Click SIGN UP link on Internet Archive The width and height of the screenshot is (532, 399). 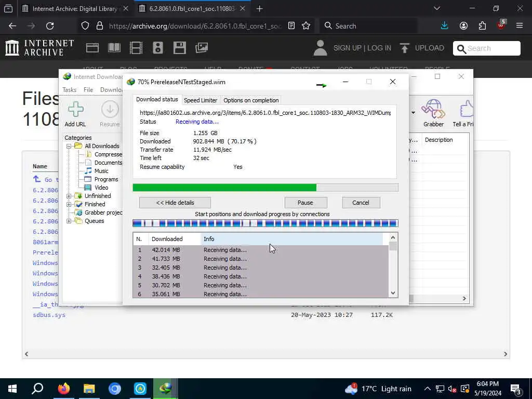coord(348,48)
